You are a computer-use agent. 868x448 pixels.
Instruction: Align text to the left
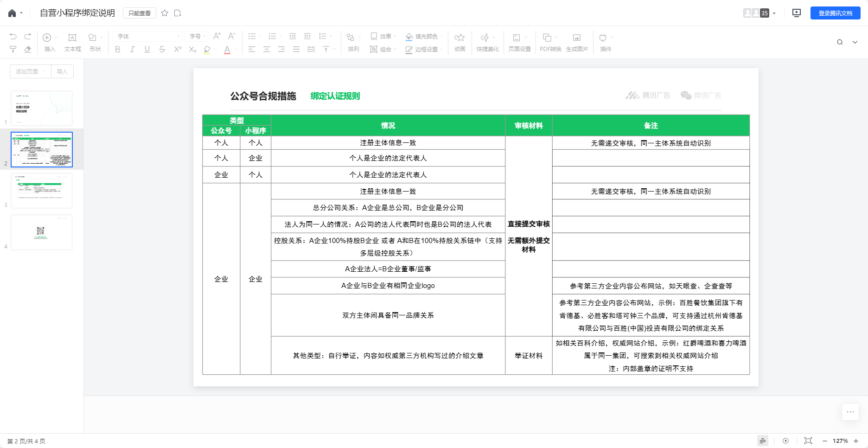click(252, 49)
